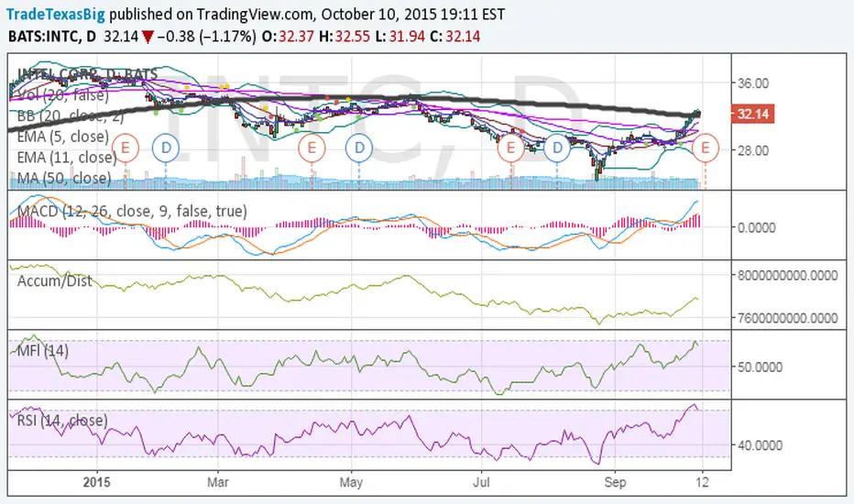Screen dimensions: 854x504
Task: Click the E earnings marker in April
Action: 312,148
